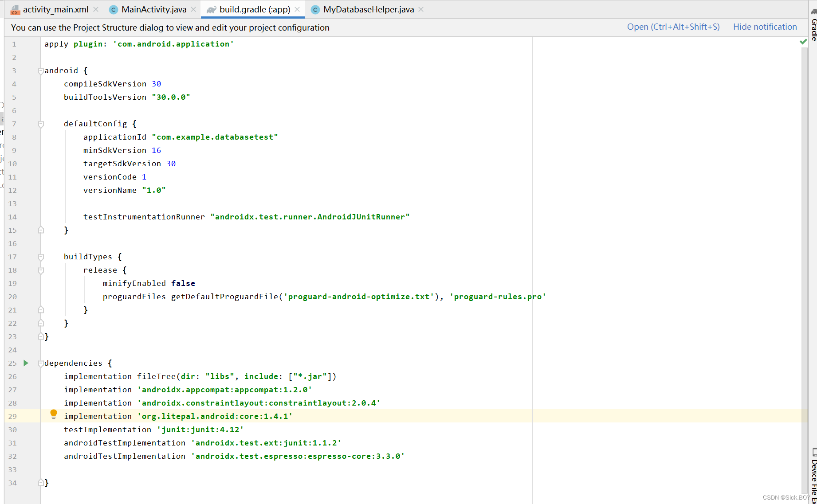Screen dimensions: 817x504
Task: Click versionName "1.0" string
Action: coord(154,190)
